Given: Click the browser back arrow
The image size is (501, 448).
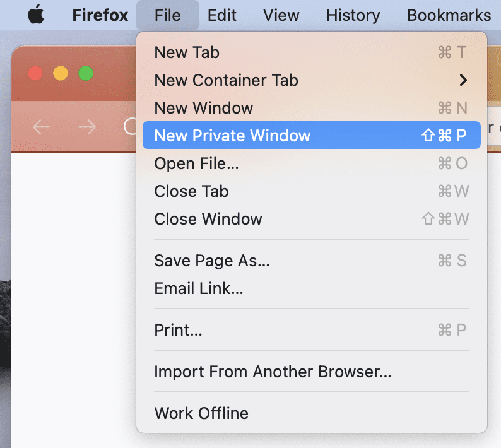Looking at the screenshot, I should (42, 127).
